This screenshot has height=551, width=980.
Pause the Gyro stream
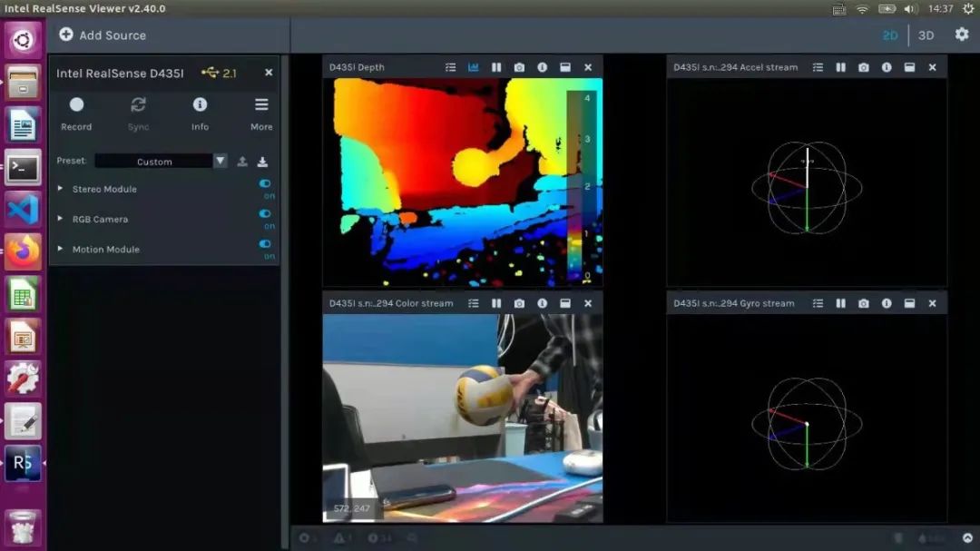click(840, 303)
